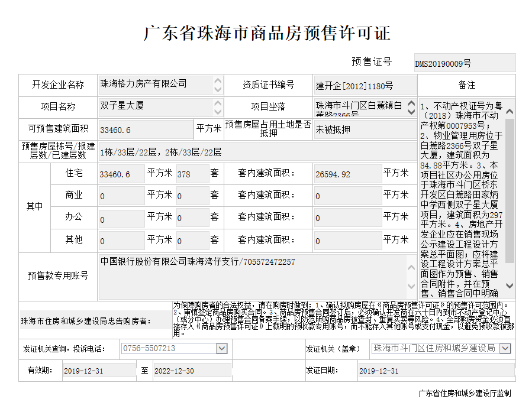This screenshot has width=532, height=412.
Task: Click the other-category inner area field
Action: pos(348,241)
